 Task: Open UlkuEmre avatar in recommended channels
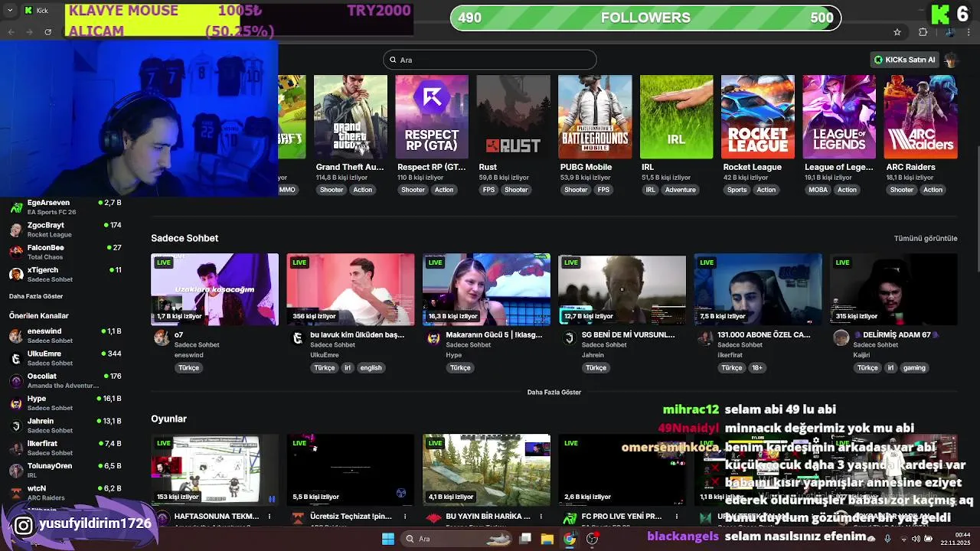tap(15, 358)
